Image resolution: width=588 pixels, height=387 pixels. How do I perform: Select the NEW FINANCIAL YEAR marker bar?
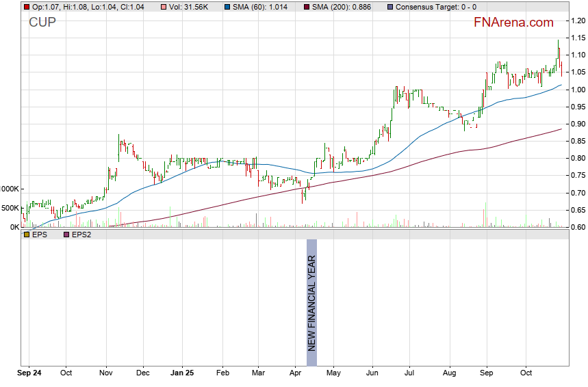tap(311, 295)
